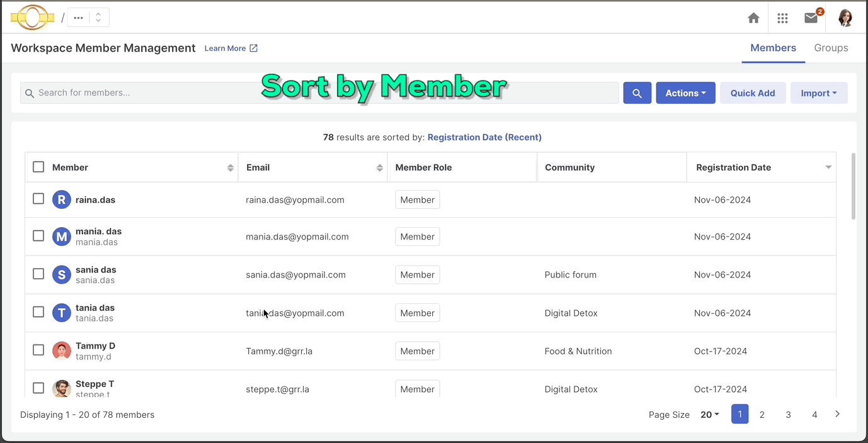
Task: Click the Quick Add button
Action: (752, 93)
